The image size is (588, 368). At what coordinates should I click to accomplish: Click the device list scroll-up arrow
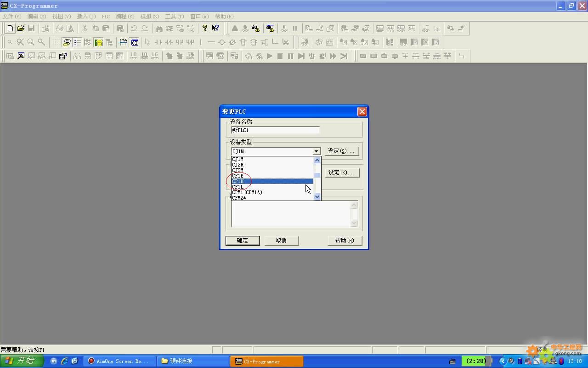[317, 160]
